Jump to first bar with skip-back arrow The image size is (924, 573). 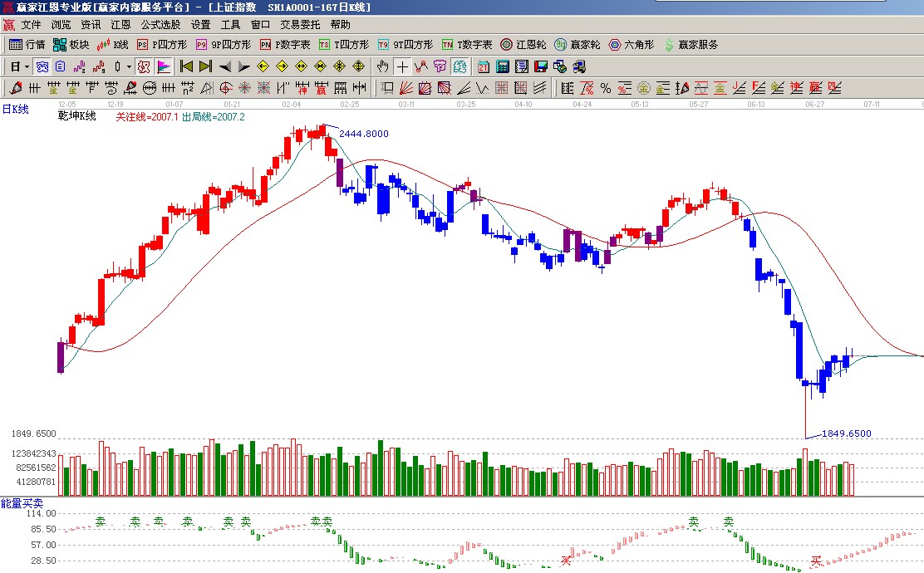click(186, 66)
